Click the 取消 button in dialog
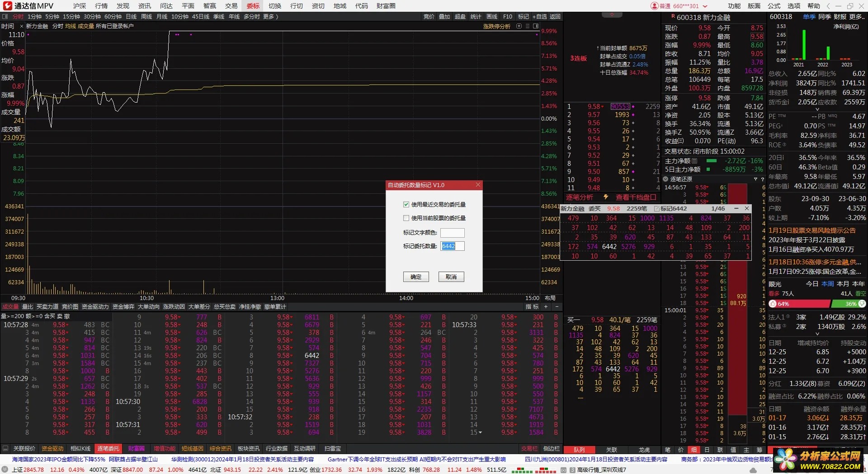868x474 pixels. pyautogui.click(x=451, y=277)
